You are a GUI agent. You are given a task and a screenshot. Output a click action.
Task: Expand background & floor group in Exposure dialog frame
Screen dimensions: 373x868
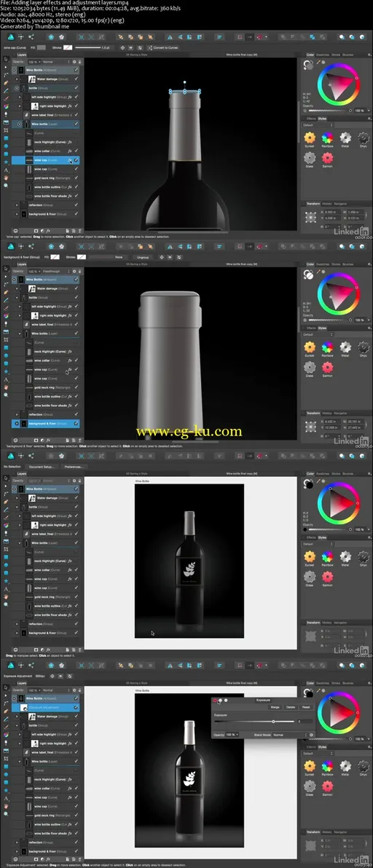click(x=17, y=851)
